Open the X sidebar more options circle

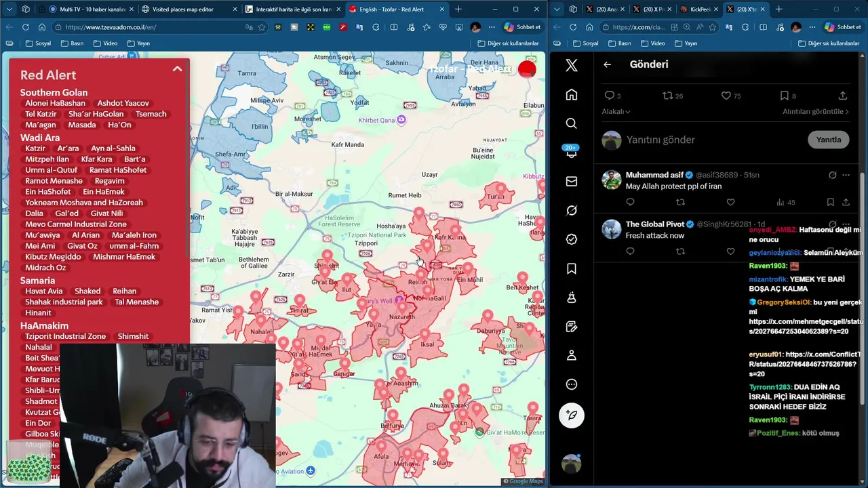coord(572,384)
